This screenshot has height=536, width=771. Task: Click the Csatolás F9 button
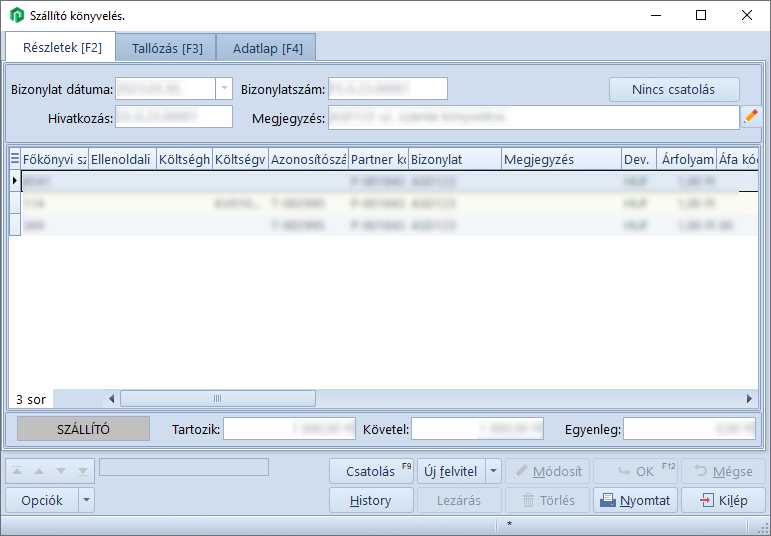371,471
